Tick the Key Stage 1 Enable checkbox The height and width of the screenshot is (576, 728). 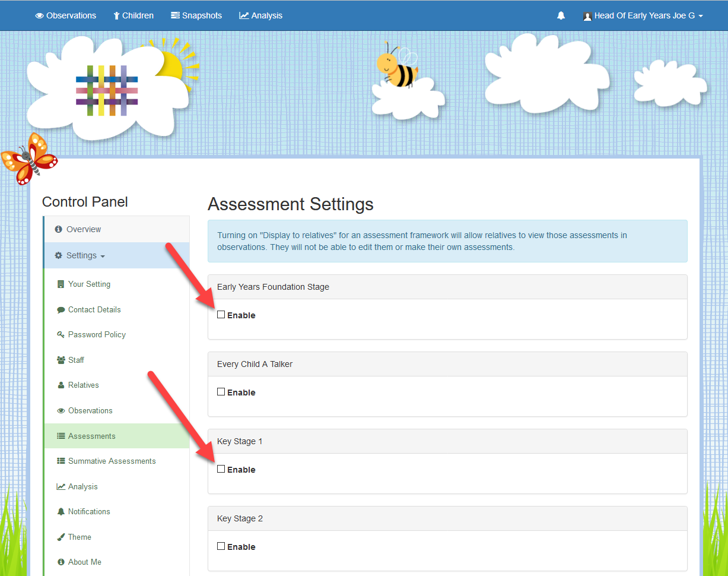221,469
